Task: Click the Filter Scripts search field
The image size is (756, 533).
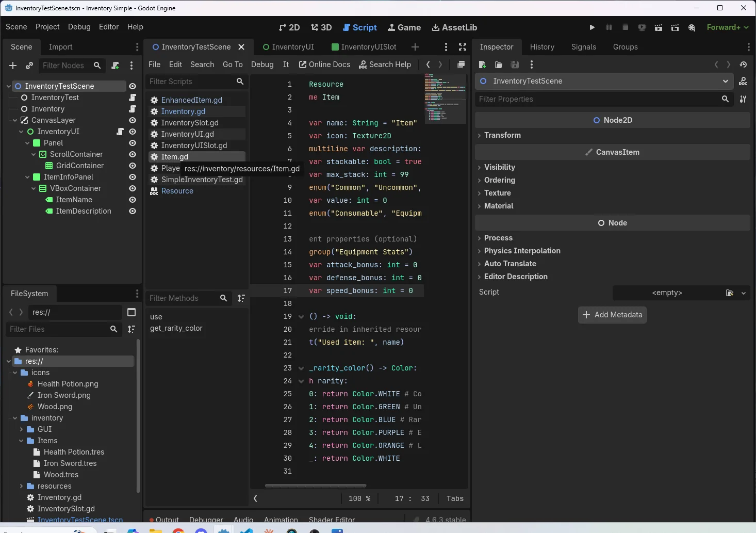Action: 196,82
